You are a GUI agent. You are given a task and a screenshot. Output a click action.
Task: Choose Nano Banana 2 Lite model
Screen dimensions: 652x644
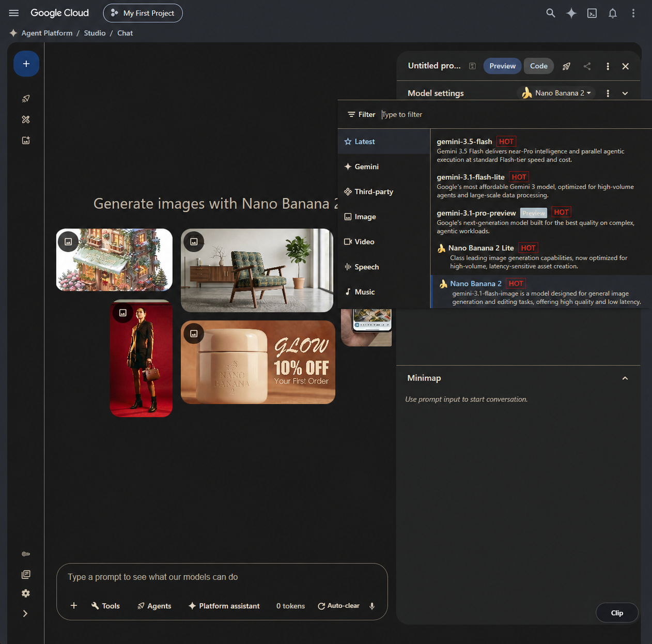point(541,257)
